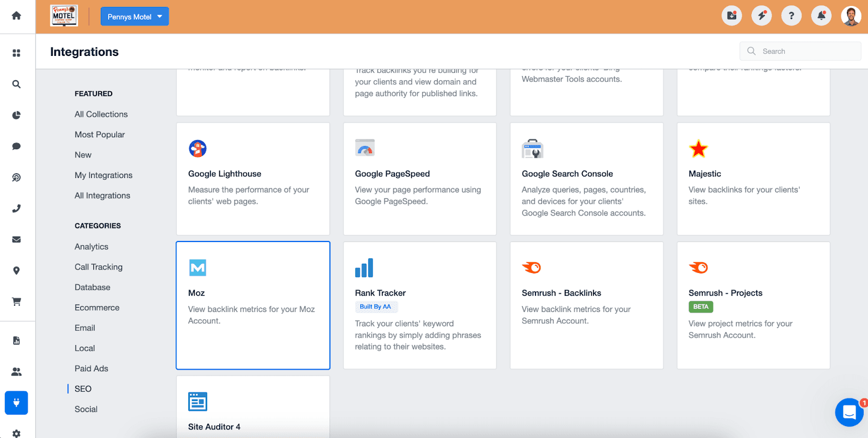This screenshot has height=438, width=868.
Task: Click the Majestic star icon
Action: (x=698, y=149)
